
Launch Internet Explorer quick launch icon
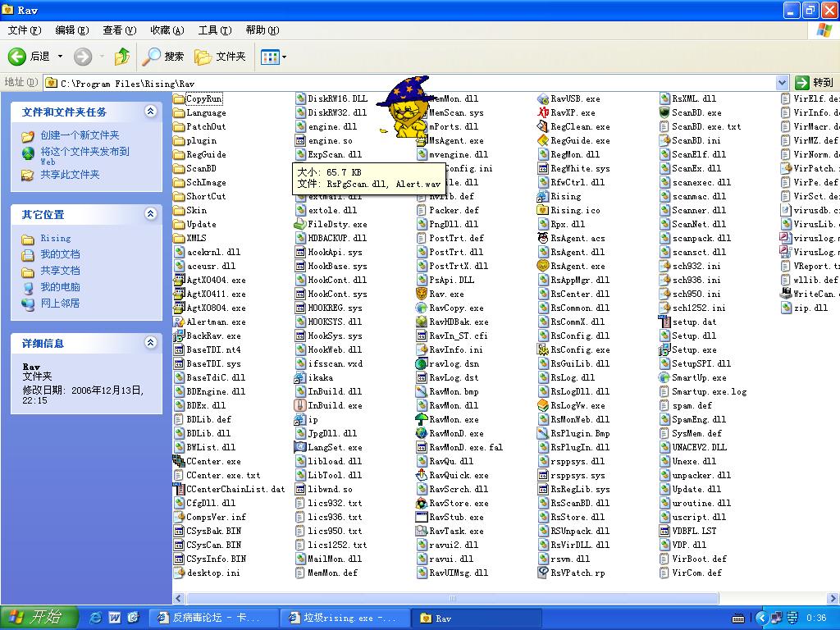coord(96,618)
